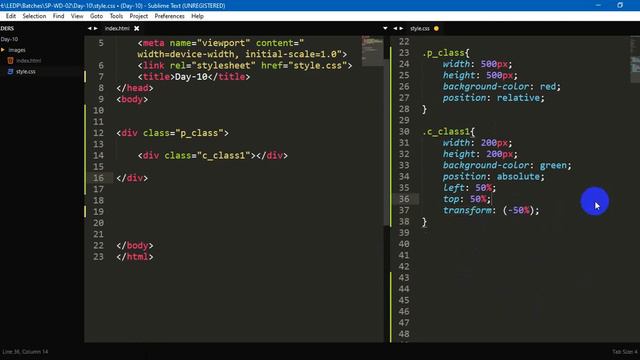Open the Find menu

coord(58,16)
